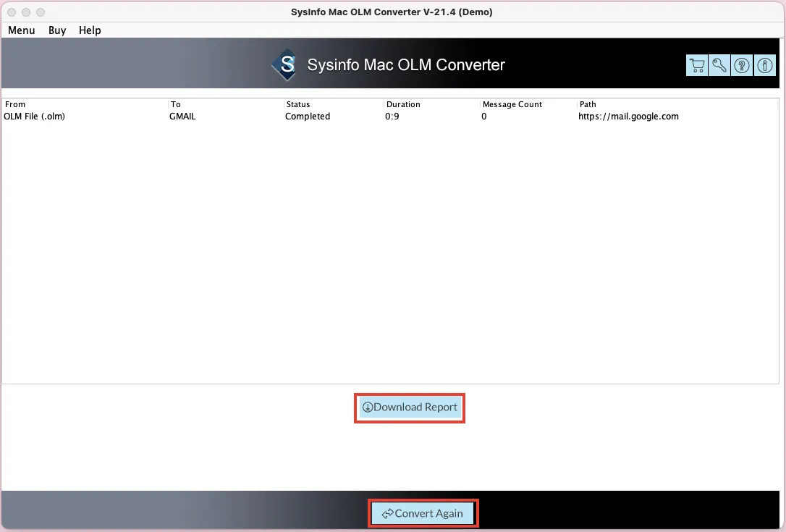
Task: Click the Download Report button
Action: tap(410, 408)
